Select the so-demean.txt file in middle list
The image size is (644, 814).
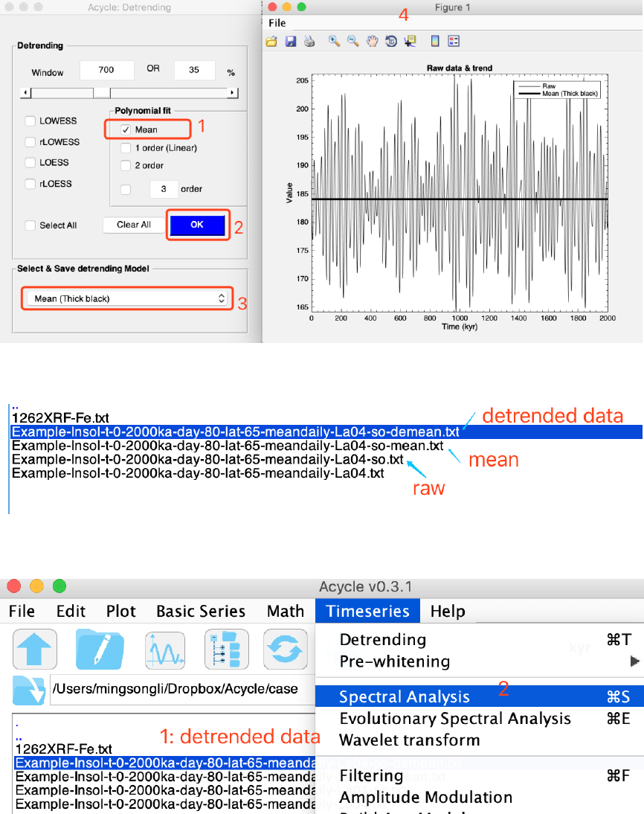[327, 432]
